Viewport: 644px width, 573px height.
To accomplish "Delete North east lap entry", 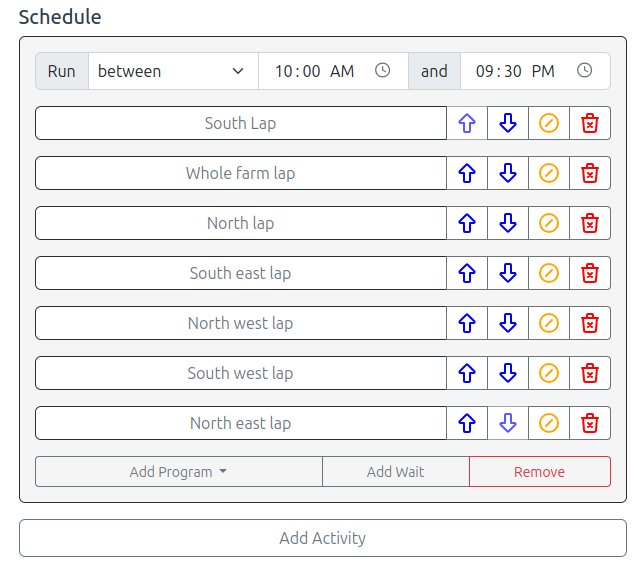I will (590, 423).
